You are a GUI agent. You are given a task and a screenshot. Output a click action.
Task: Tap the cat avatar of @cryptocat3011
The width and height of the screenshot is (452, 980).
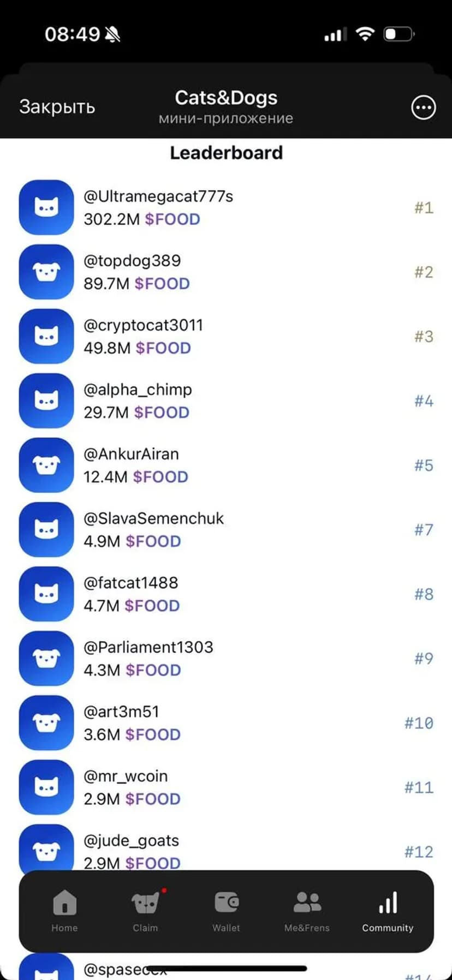click(46, 336)
